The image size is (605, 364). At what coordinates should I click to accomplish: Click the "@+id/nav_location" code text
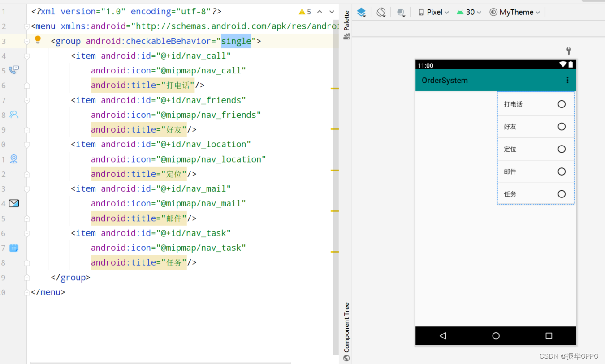click(203, 144)
